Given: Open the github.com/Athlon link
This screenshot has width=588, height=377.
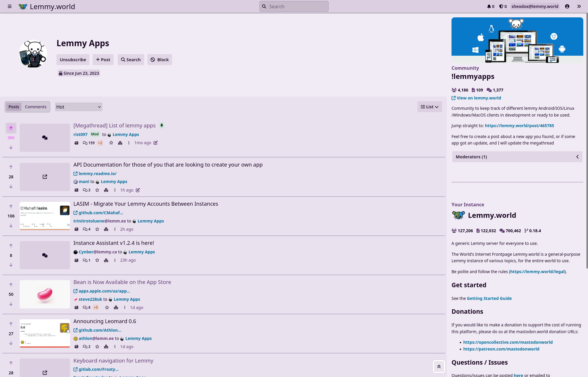Looking at the screenshot, I should (x=97, y=330).
